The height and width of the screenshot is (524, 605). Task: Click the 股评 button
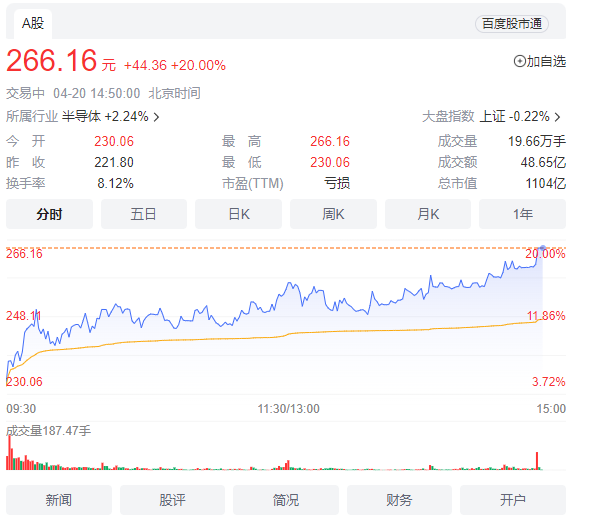(172, 500)
